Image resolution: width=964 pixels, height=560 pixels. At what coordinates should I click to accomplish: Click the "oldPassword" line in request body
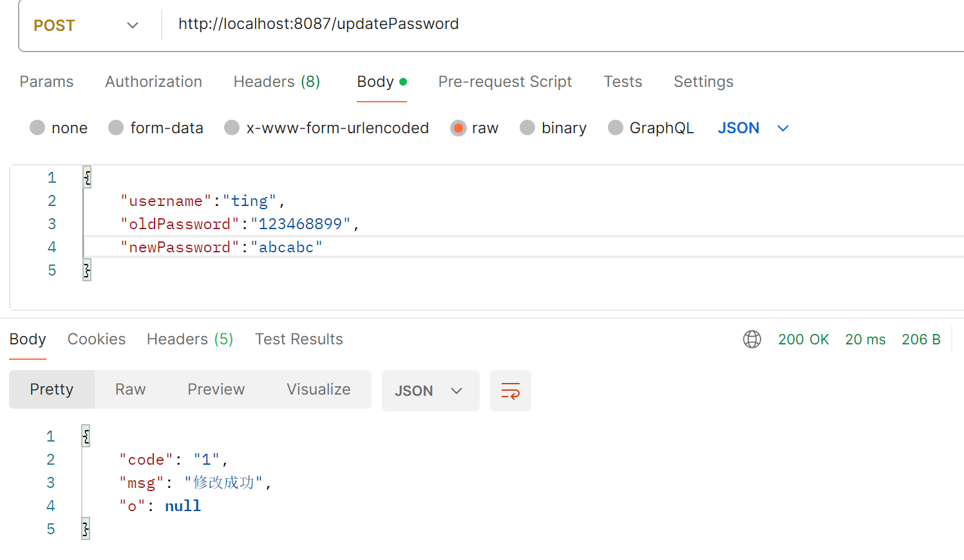click(x=240, y=224)
